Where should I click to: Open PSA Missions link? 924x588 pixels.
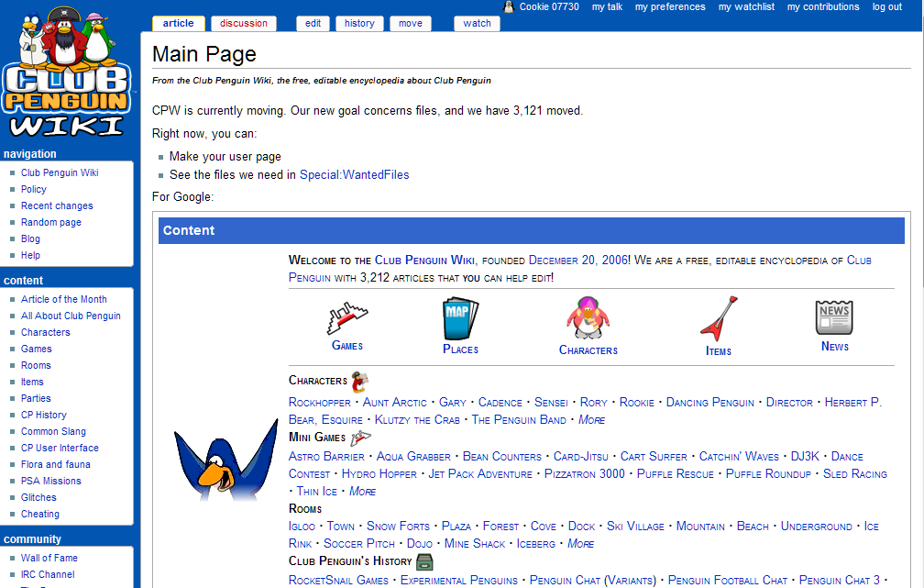tap(51, 482)
